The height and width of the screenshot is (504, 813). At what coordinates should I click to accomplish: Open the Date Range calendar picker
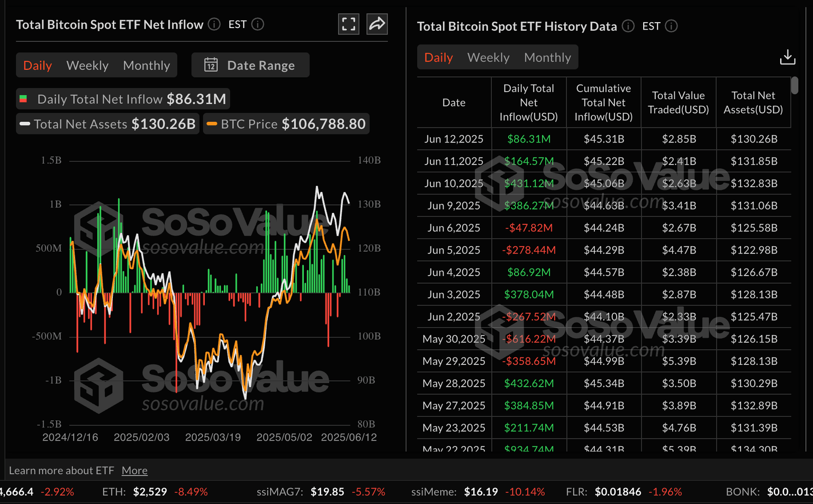pyautogui.click(x=250, y=65)
